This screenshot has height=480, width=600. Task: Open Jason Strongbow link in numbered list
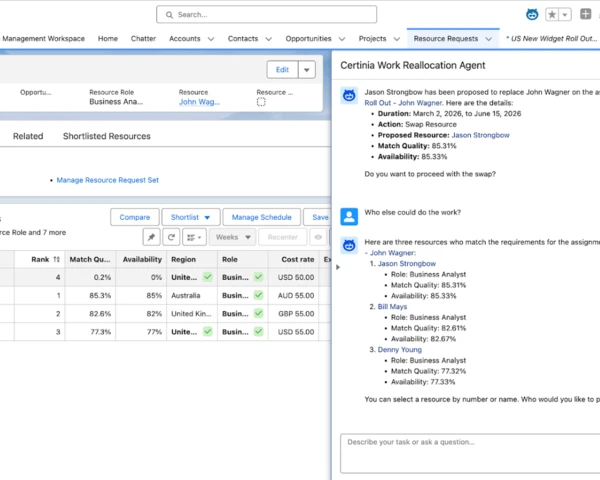(407, 264)
